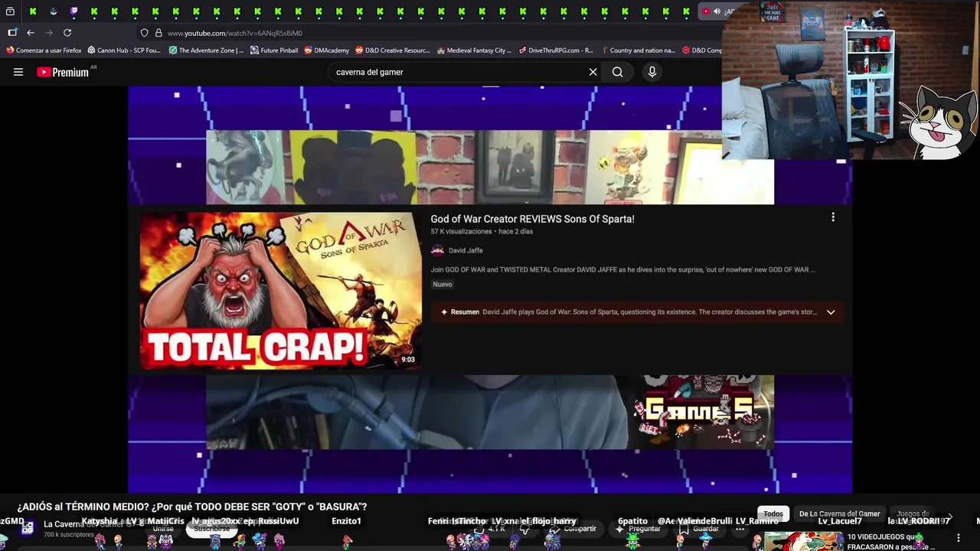Screen dimensions: 980x551
Task: Mute audio on the YouTube tab
Action: 717,11
